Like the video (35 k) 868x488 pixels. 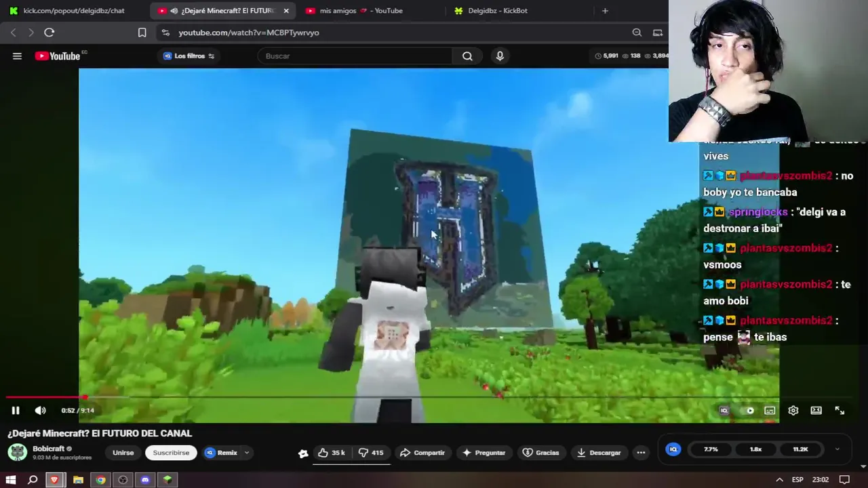[x=332, y=453]
